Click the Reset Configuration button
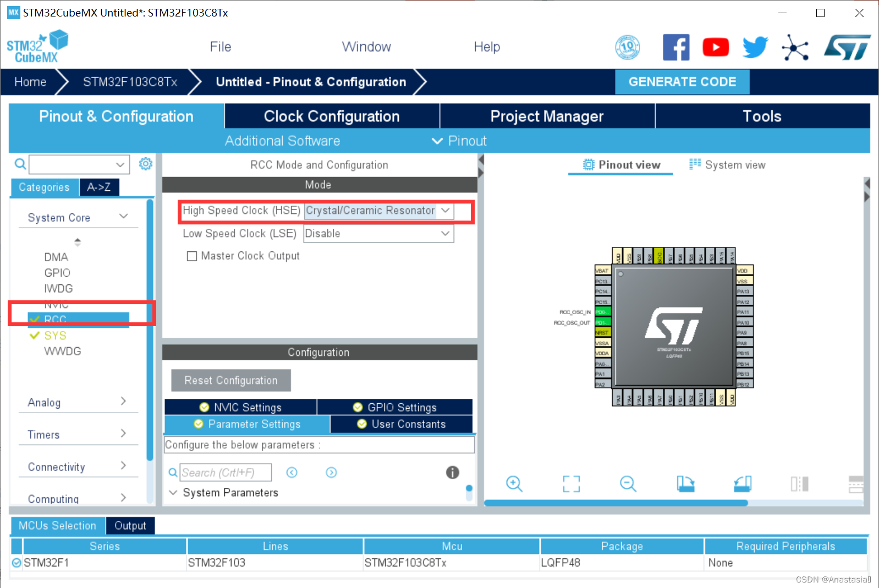The image size is (879, 588). 231,380
